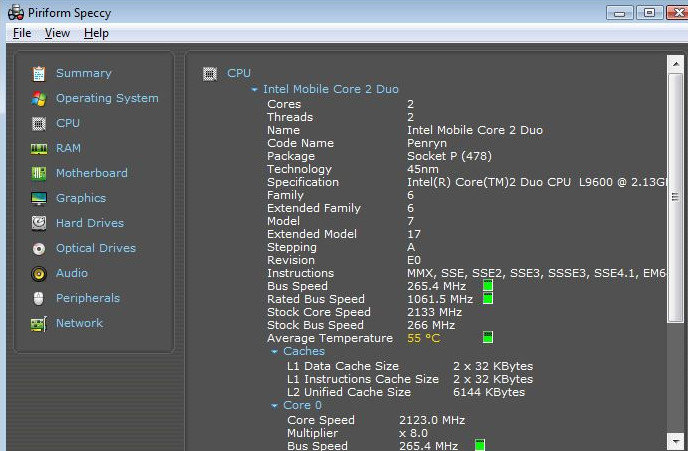Click the 6144 KBytes L2 cache value
688x451 pixels.
click(x=488, y=392)
